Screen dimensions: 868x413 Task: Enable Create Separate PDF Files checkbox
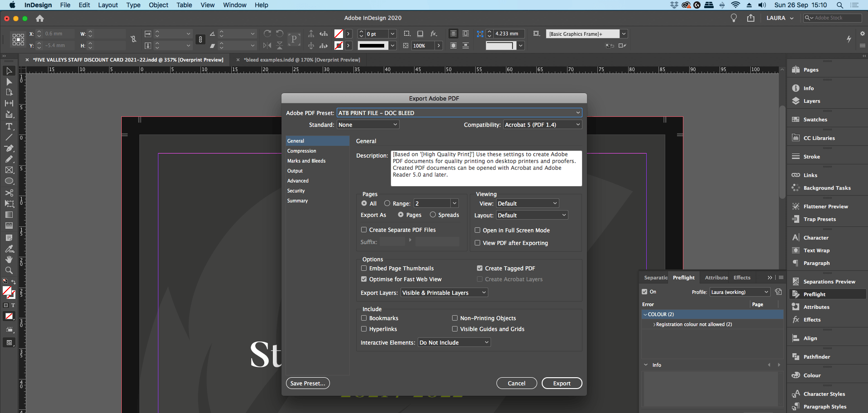pyautogui.click(x=364, y=230)
